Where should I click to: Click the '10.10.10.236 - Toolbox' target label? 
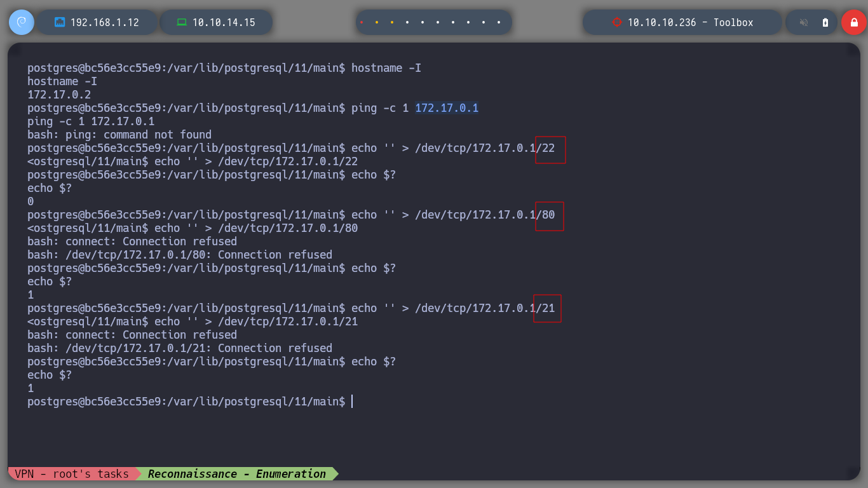691,22
